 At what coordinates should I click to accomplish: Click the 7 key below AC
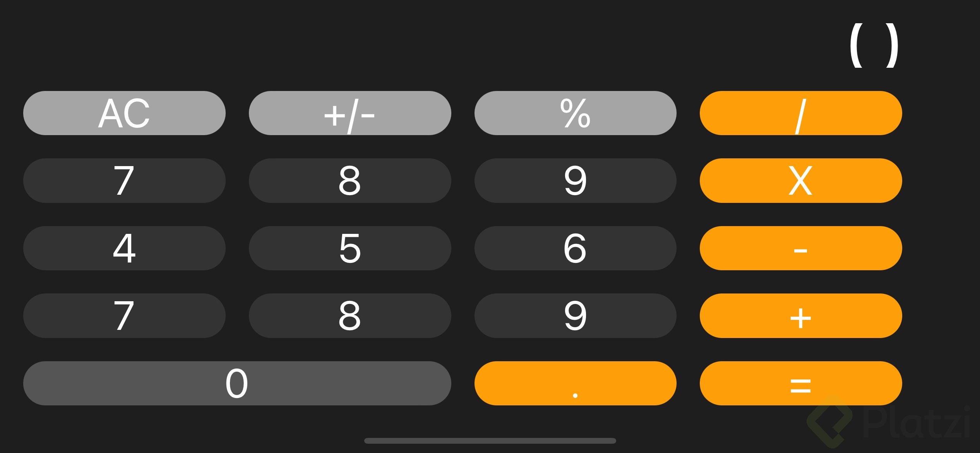click(x=124, y=180)
